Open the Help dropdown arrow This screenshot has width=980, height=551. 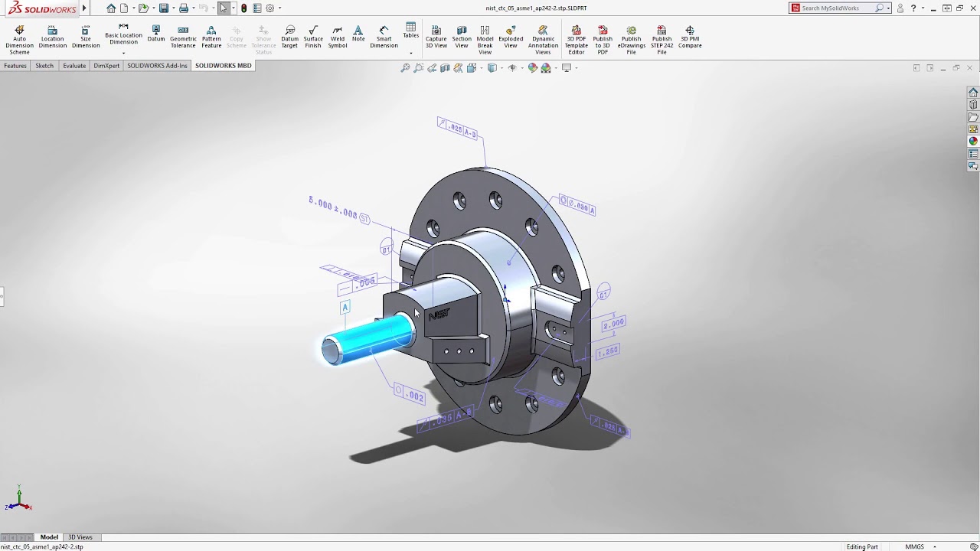click(923, 8)
